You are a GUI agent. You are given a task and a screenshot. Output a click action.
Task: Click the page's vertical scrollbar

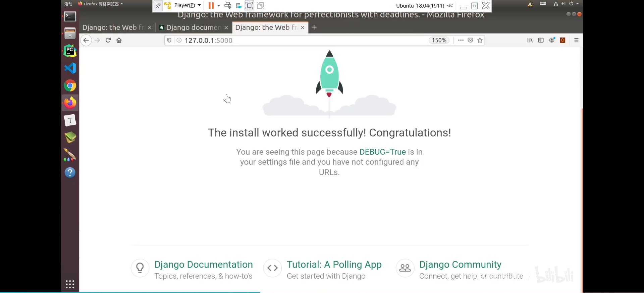click(x=582, y=200)
